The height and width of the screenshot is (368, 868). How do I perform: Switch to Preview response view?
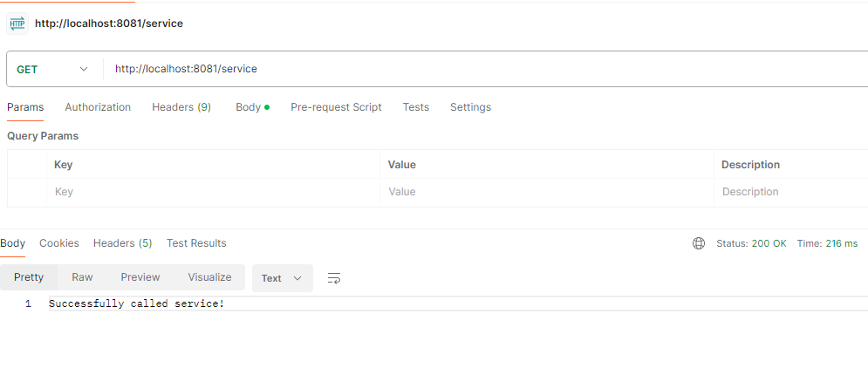coord(140,277)
